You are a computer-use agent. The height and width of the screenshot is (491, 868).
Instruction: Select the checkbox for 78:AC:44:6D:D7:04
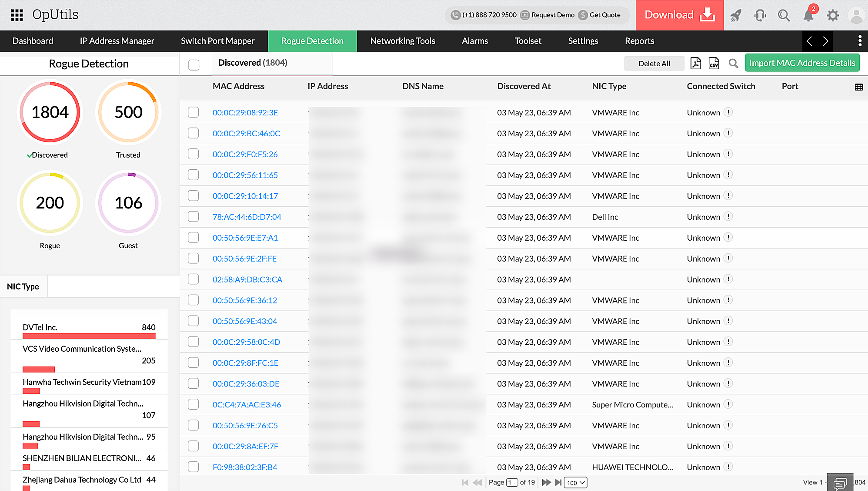pyautogui.click(x=194, y=217)
